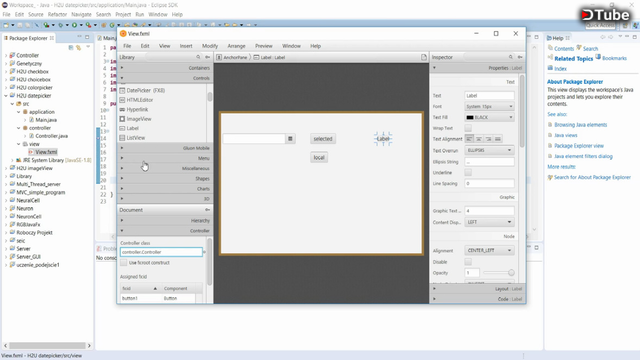This screenshot has width=640, height=360.
Task: Toggle the Underline checkbox
Action: click(x=468, y=173)
